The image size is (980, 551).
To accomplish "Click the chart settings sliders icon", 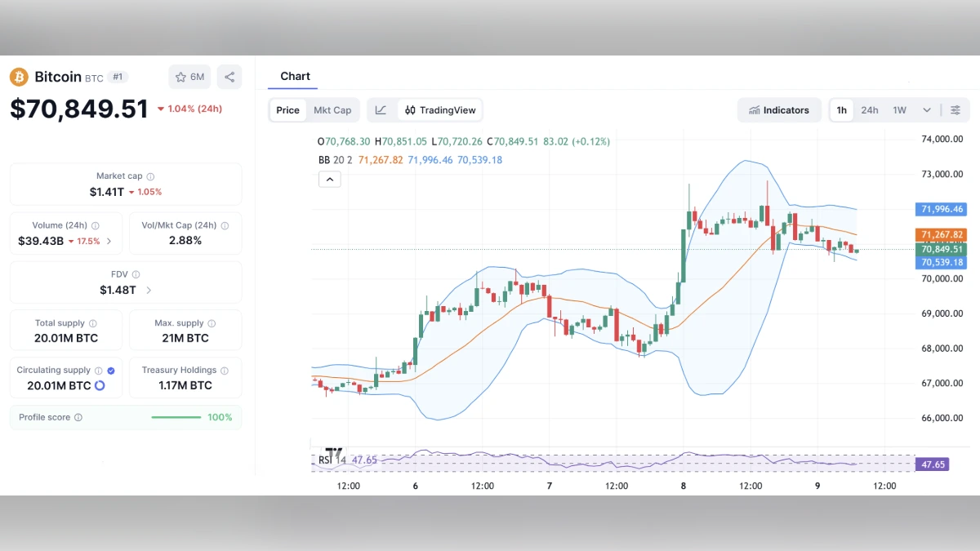I will [x=957, y=109].
